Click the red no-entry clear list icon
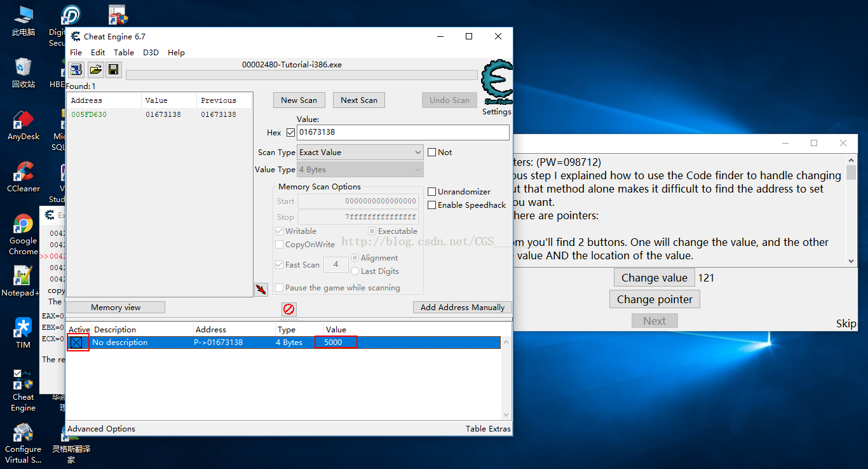868x469 pixels. click(x=289, y=309)
